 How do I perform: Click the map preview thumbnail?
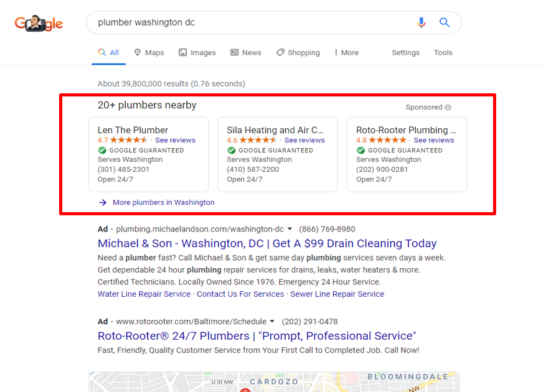(274, 382)
